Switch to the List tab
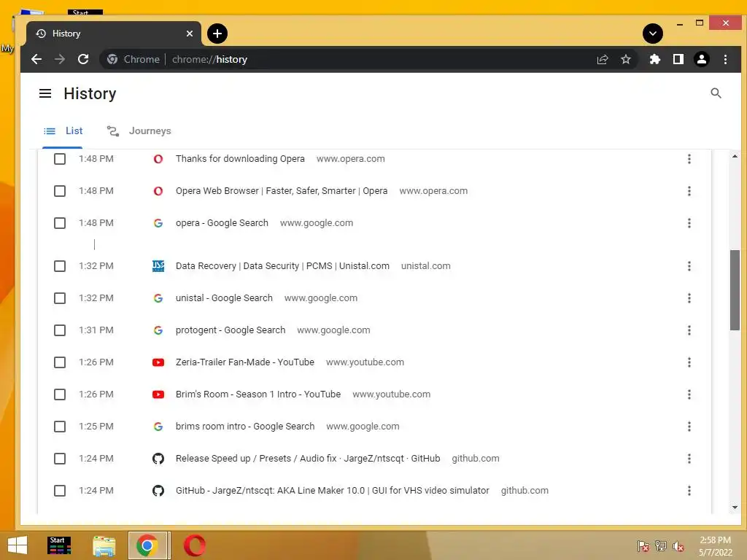The width and height of the screenshot is (747, 560). pos(63,131)
